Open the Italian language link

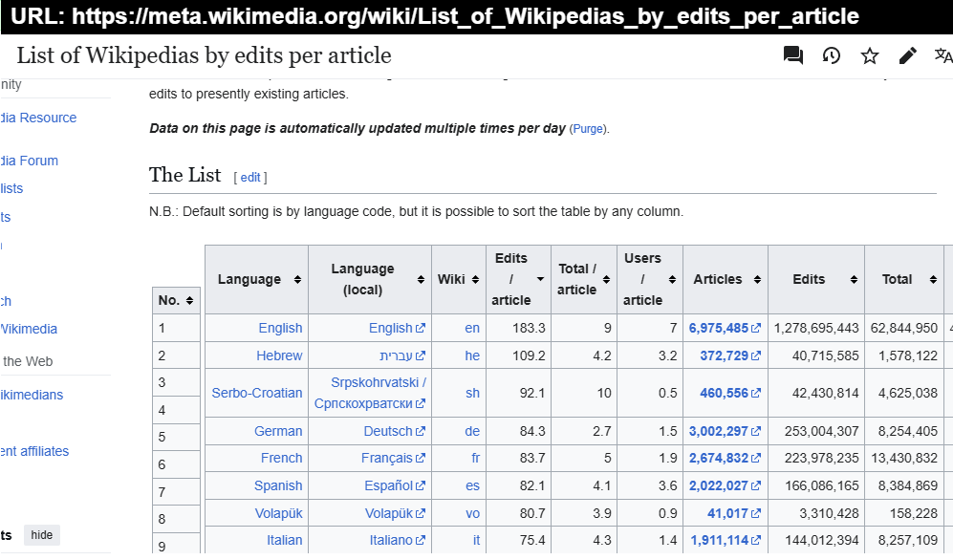tap(285, 540)
